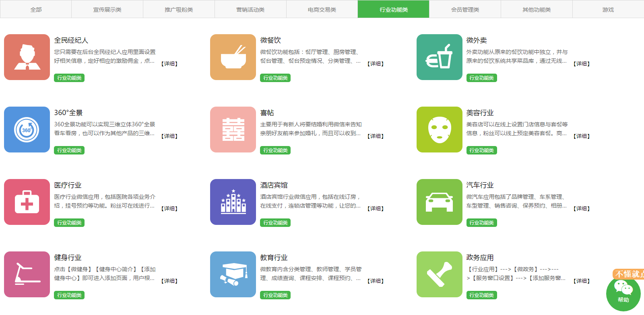Click the 360°全景 title text
Screen dimensions: 644x315
click(x=68, y=113)
